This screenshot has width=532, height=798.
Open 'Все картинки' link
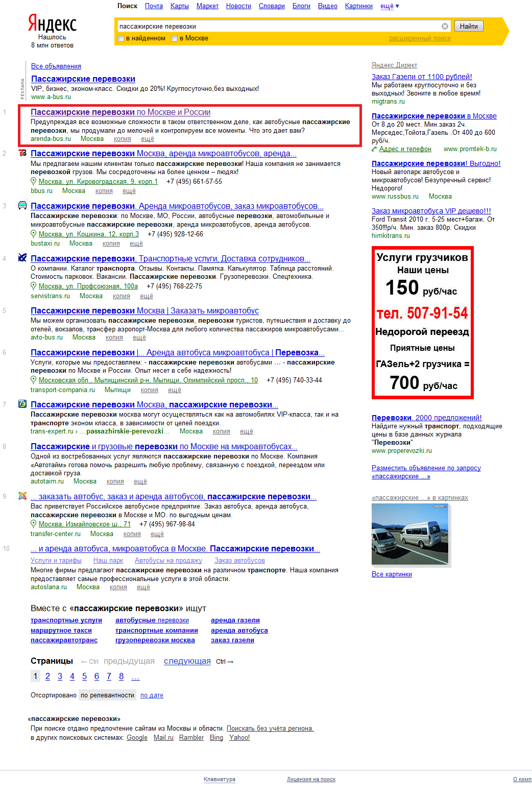tap(392, 574)
